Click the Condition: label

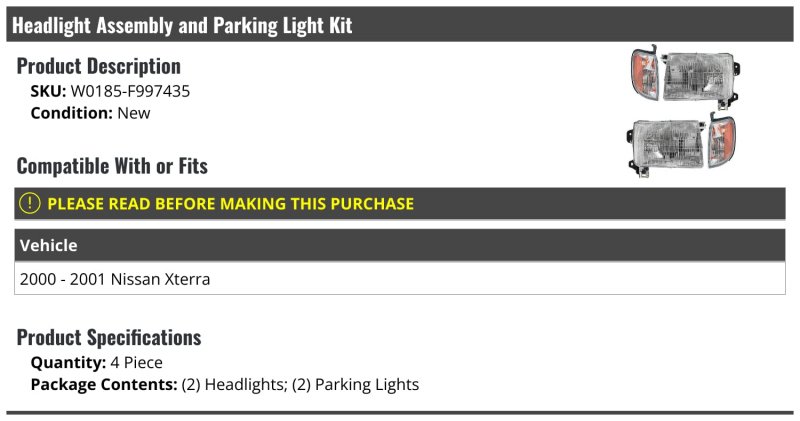click(72, 113)
